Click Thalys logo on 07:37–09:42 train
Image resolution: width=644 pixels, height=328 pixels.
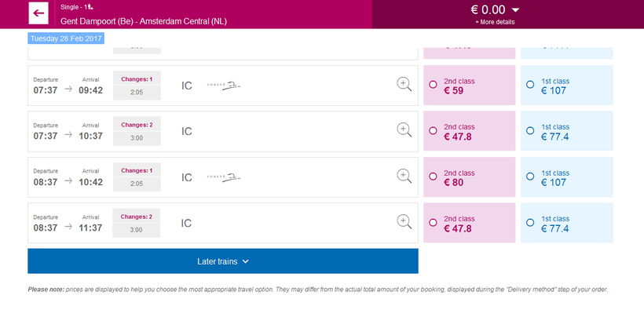(x=223, y=86)
